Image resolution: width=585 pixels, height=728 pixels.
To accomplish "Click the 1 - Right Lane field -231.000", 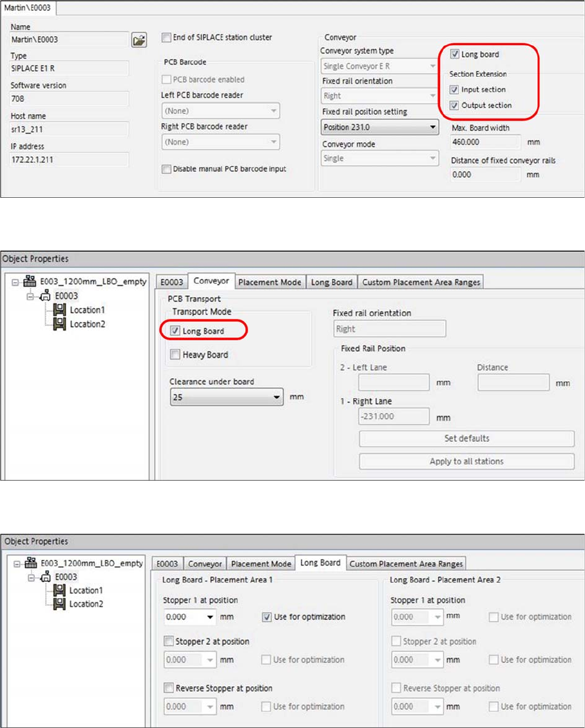I will (394, 416).
